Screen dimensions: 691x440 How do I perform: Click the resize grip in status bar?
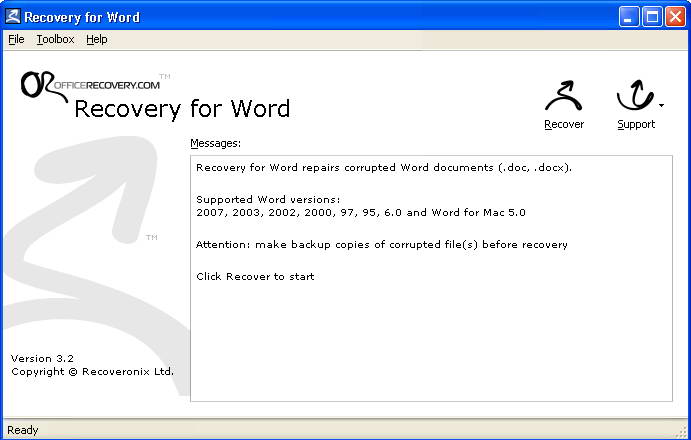click(x=681, y=431)
